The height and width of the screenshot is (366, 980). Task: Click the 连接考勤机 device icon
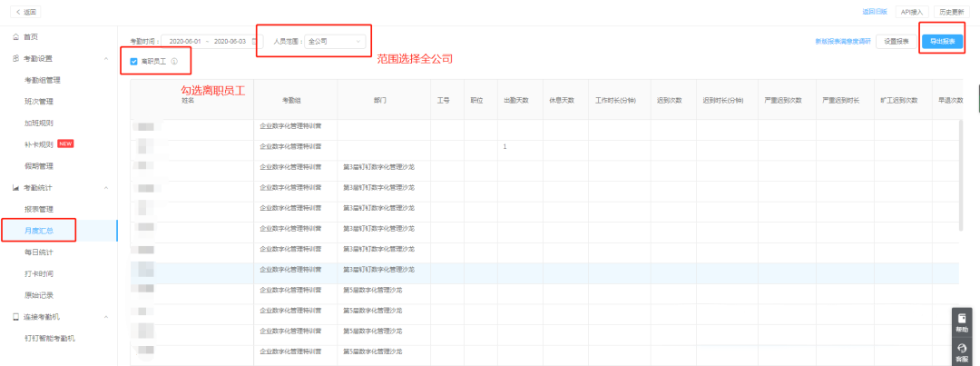(15, 317)
